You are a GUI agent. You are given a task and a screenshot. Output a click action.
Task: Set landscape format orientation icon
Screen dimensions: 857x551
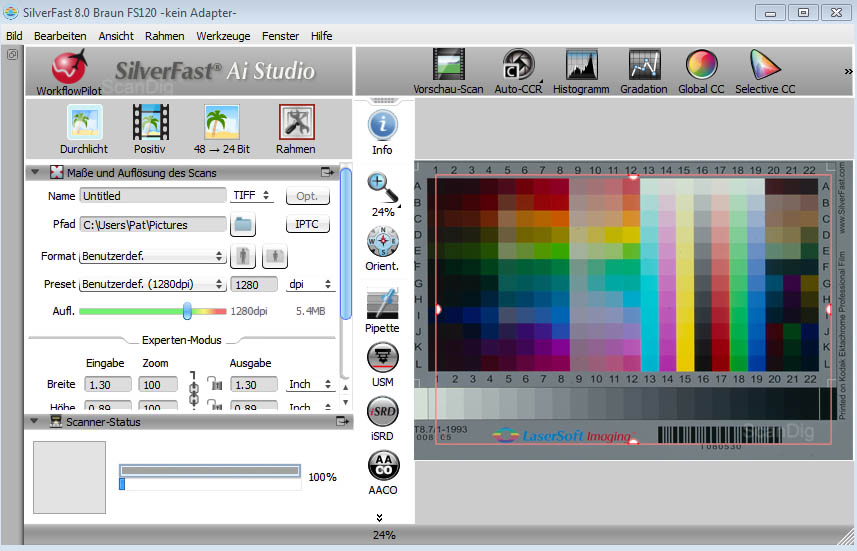tap(275, 256)
